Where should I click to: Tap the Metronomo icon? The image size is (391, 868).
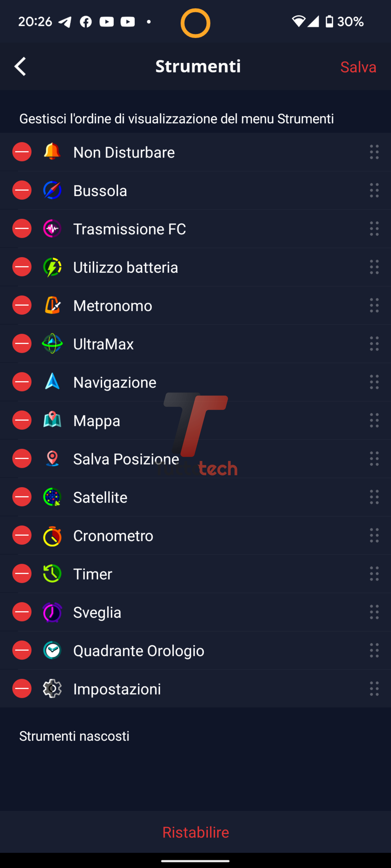click(x=52, y=305)
